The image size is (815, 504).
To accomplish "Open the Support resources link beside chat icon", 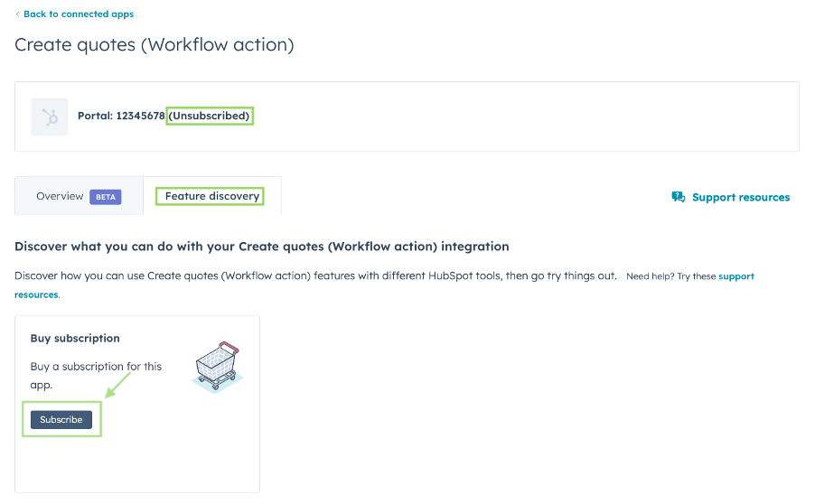I will pos(741,197).
